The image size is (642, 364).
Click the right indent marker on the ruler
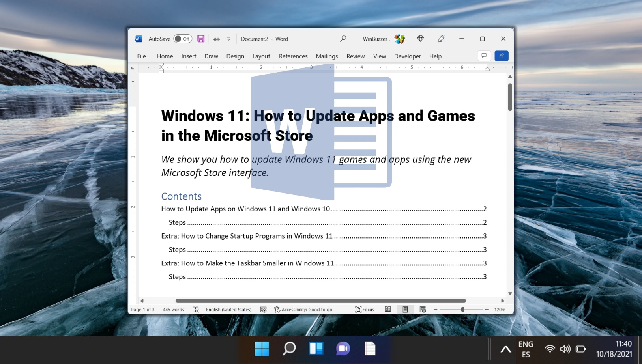(487, 69)
